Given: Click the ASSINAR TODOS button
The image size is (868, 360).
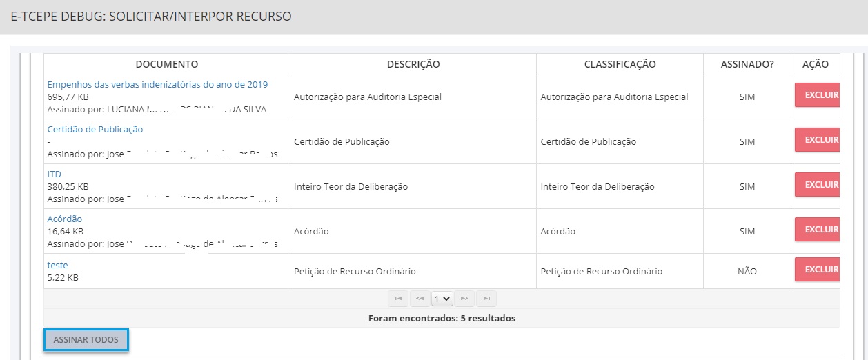Looking at the screenshot, I should [x=86, y=340].
